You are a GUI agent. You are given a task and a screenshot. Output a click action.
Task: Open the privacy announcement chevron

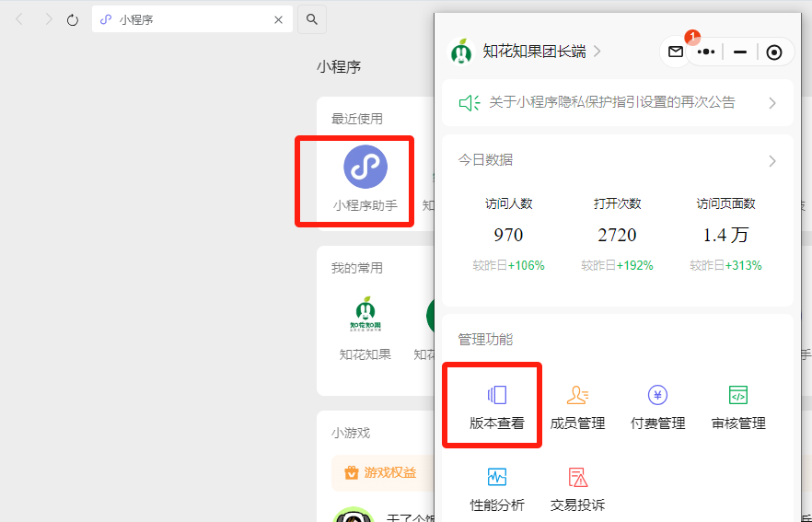[x=772, y=103]
